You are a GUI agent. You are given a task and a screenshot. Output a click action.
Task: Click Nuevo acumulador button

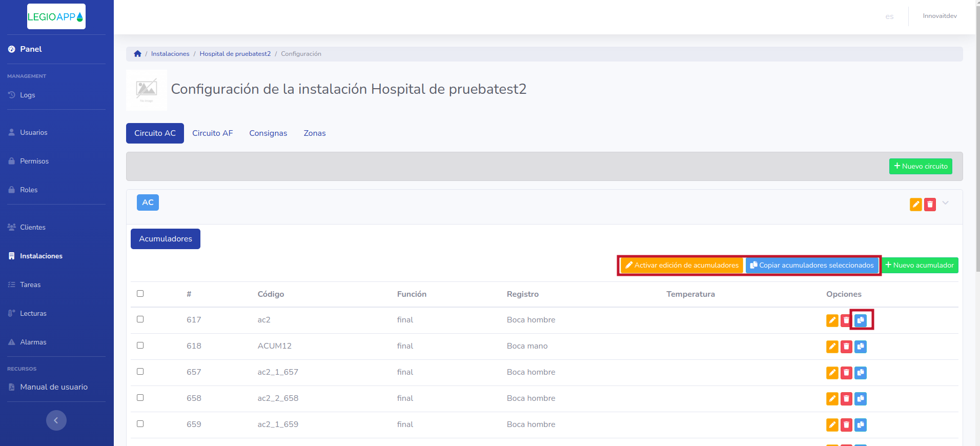pyautogui.click(x=920, y=266)
